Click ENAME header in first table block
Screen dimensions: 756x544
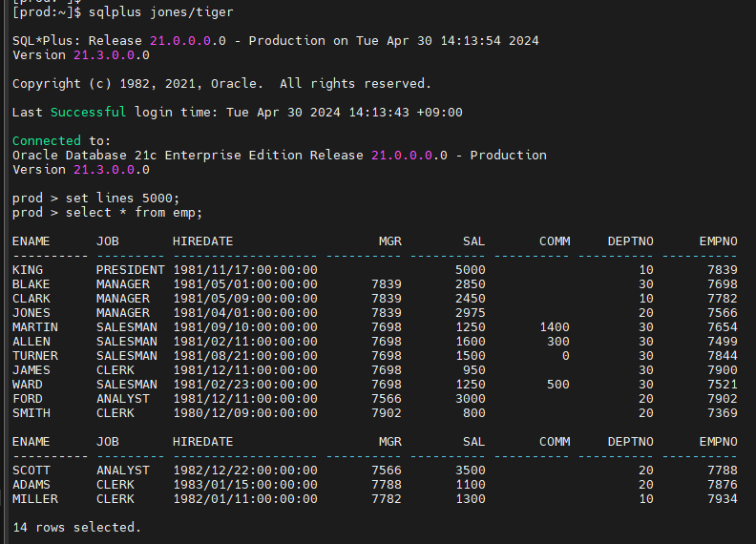pyautogui.click(x=31, y=241)
